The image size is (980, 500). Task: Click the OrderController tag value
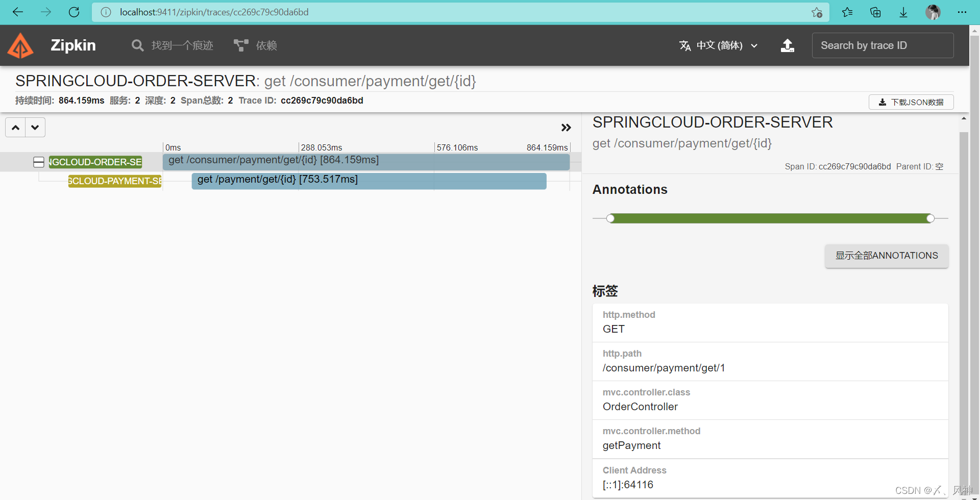(x=640, y=407)
